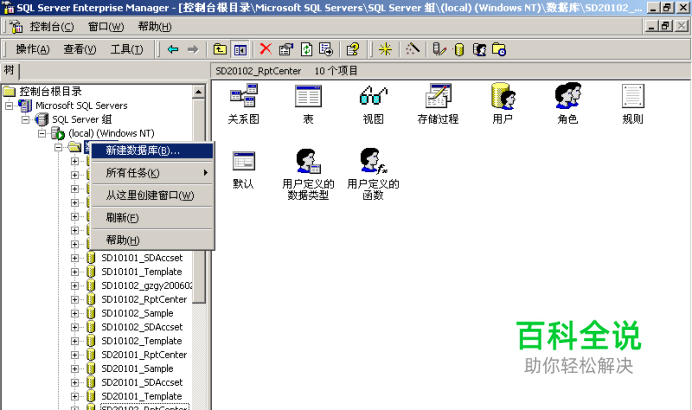This screenshot has width=692, height=410.
Task: Click the Help question mark toolbar icon
Action: [x=353, y=49]
